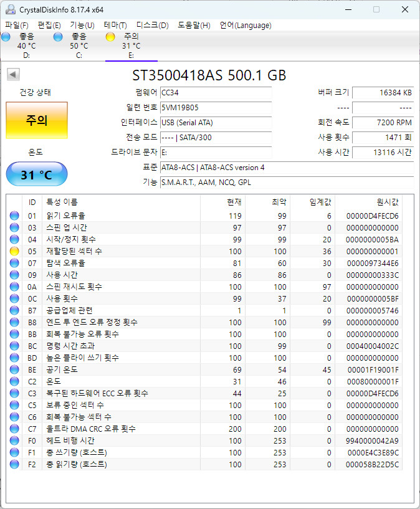Open the 언어(Language) menu

click(246, 26)
